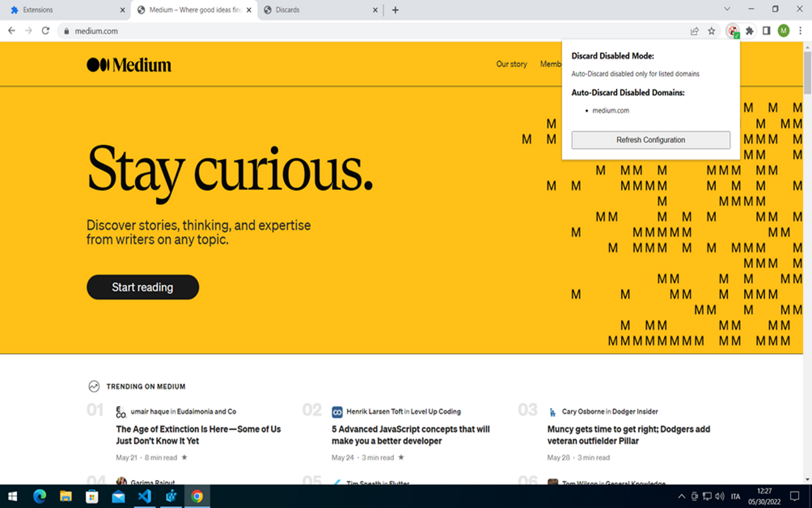Open the Chrome profile avatar
The width and height of the screenshot is (812, 508).
[783, 30]
